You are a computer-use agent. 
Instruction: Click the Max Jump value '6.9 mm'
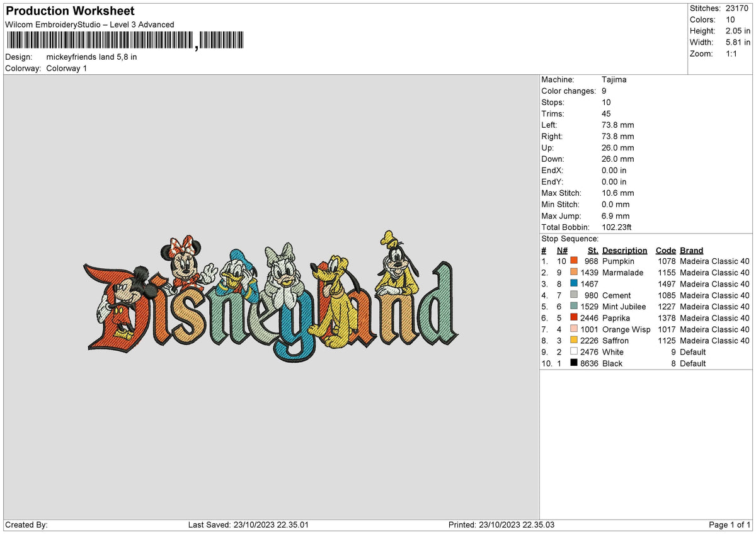(616, 215)
